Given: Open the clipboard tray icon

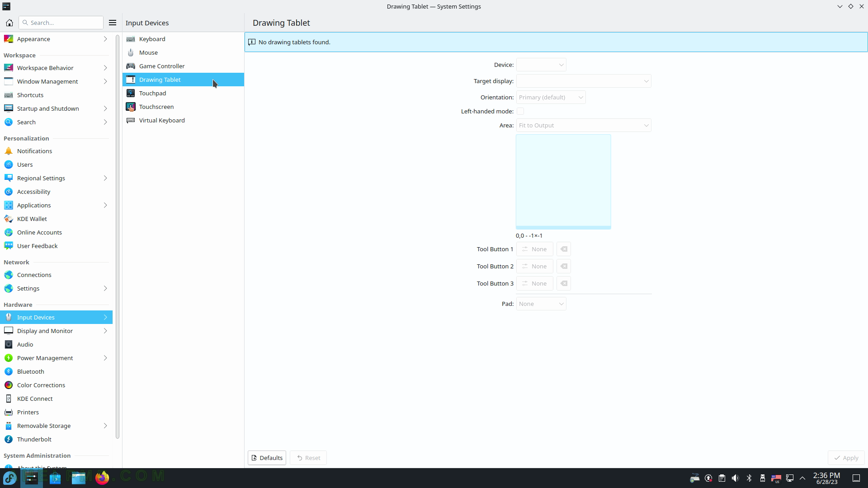Looking at the screenshot, I should 722,478.
